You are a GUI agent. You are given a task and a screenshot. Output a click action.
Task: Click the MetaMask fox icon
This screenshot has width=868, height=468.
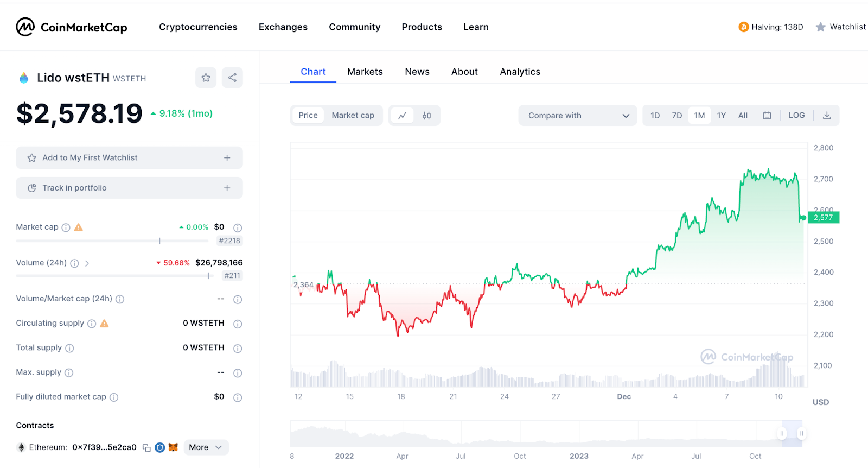click(173, 447)
